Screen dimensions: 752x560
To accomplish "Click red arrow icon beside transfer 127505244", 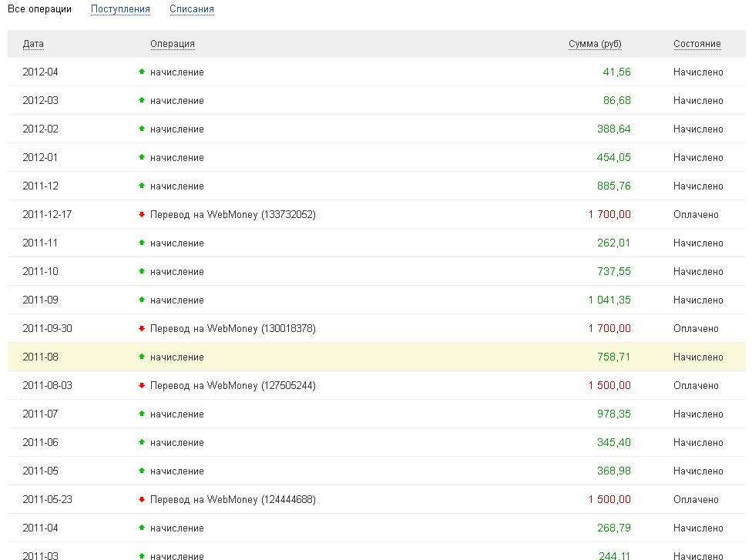I will click(x=141, y=386).
